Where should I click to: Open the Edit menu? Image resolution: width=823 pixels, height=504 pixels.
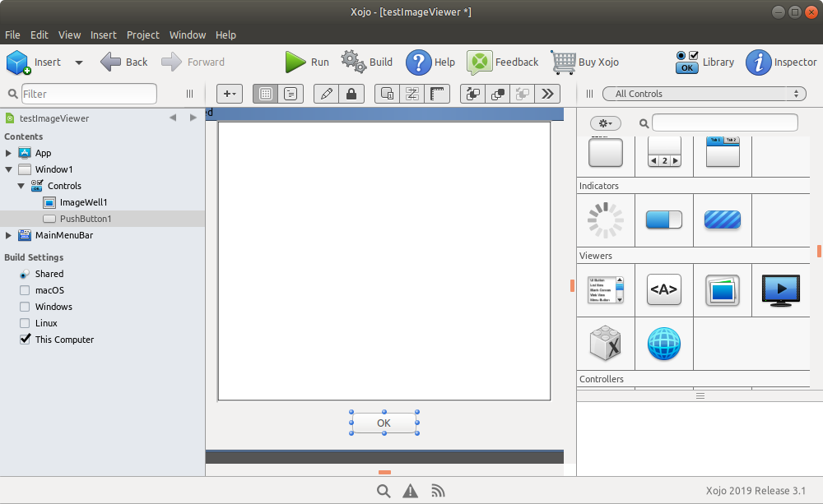pos(40,35)
